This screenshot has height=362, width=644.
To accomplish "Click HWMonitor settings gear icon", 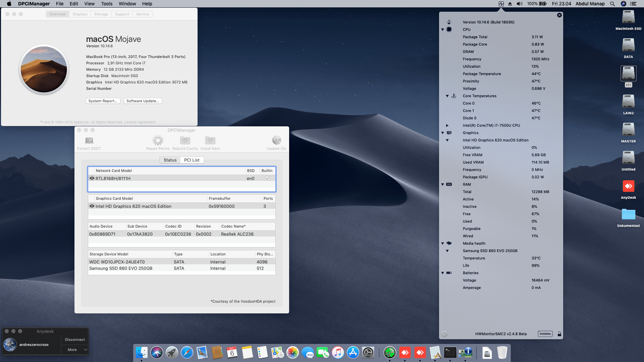I will coord(444,334).
